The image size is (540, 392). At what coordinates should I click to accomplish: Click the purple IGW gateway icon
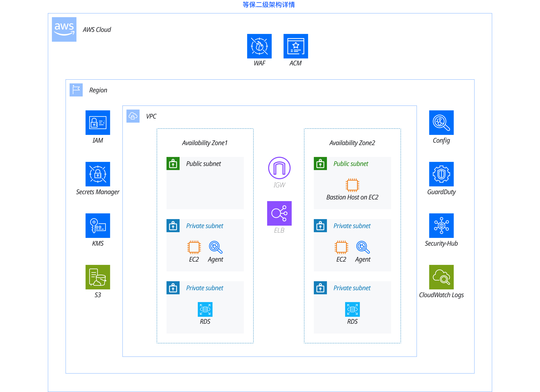tap(279, 168)
